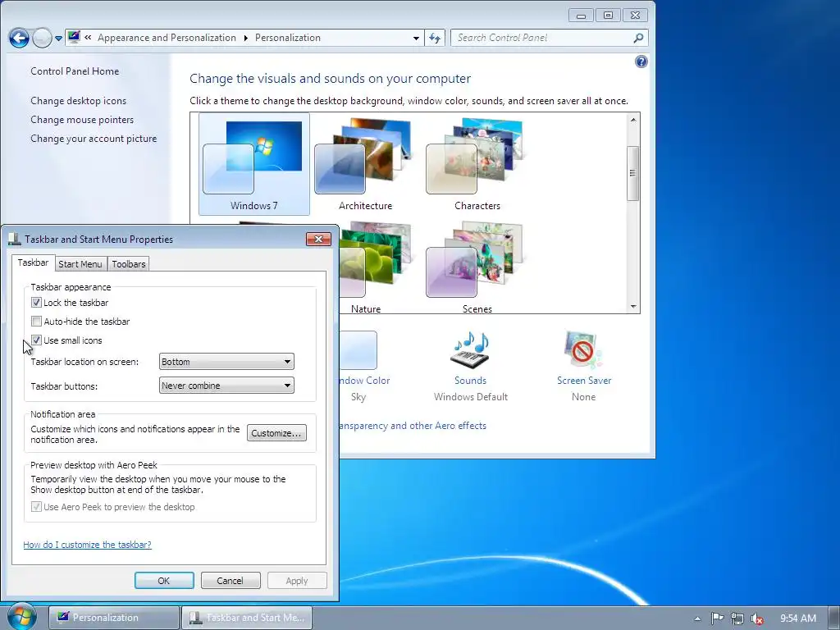Click the Taskbar properties title bar icon
The width and height of the screenshot is (840, 630).
coord(15,240)
